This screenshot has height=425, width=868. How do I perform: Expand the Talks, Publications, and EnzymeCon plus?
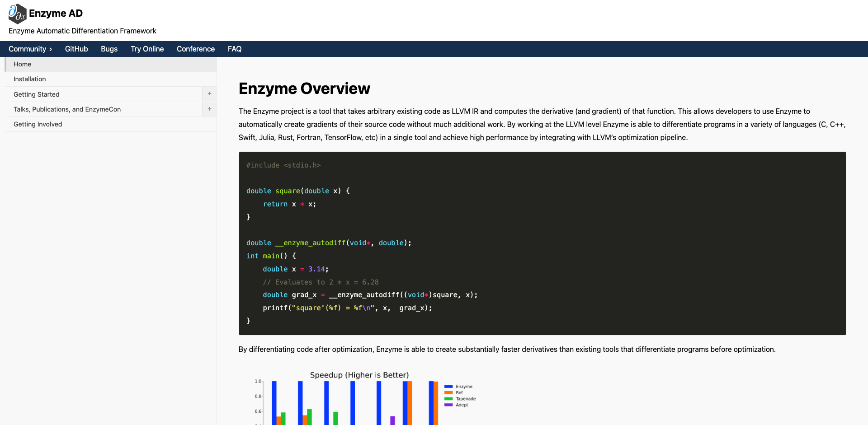tap(209, 109)
